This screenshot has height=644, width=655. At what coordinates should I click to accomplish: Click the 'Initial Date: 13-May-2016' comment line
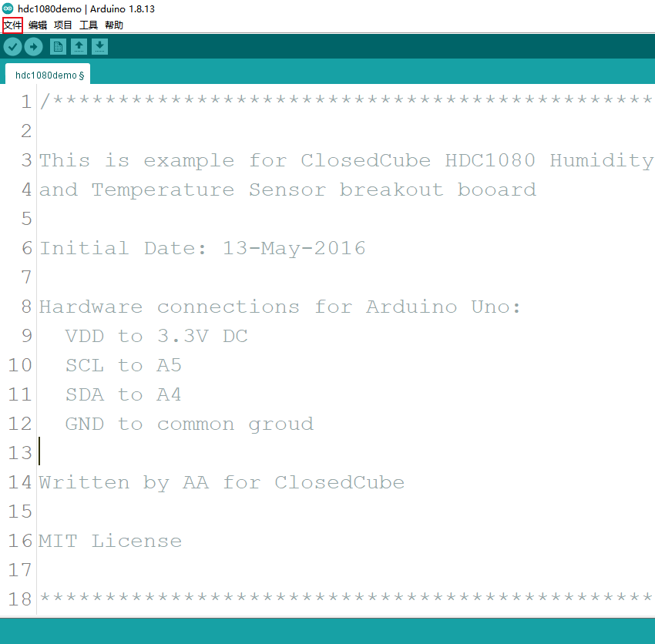pos(203,248)
